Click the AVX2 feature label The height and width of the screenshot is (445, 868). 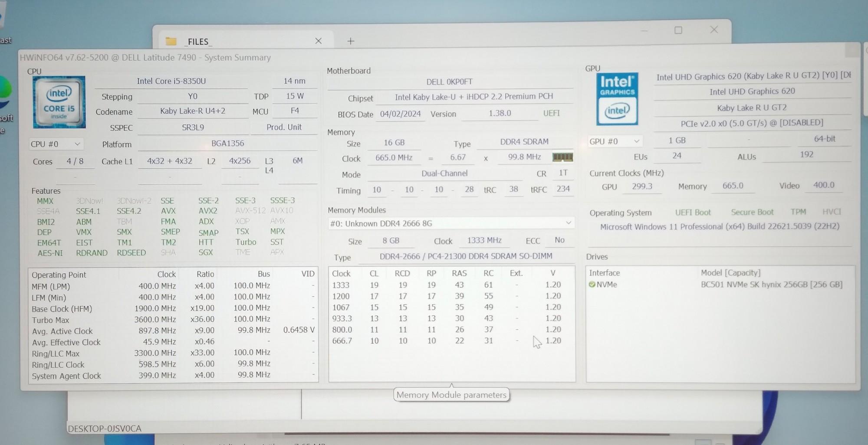(x=208, y=211)
